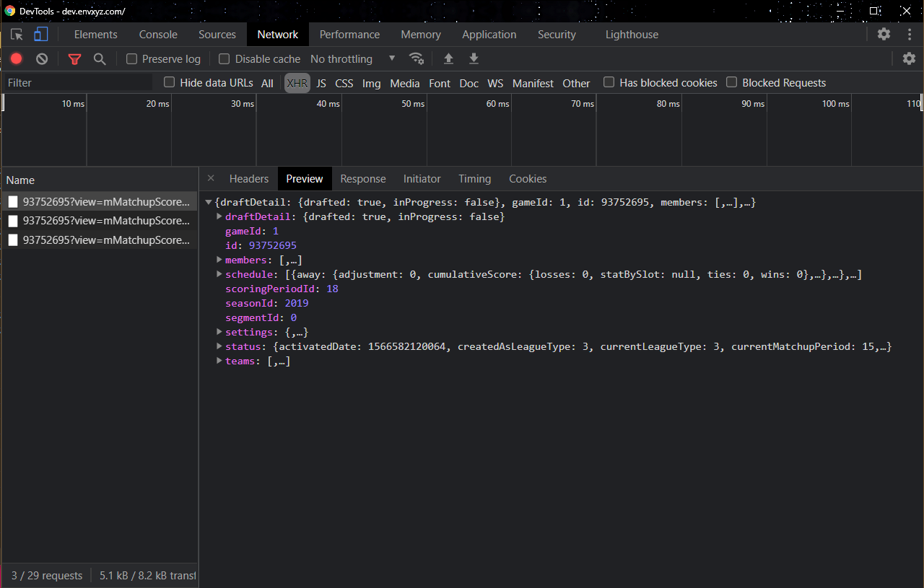Open the Headers tab of request
The width and height of the screenshot is (924, 588).
click(248, 179)
